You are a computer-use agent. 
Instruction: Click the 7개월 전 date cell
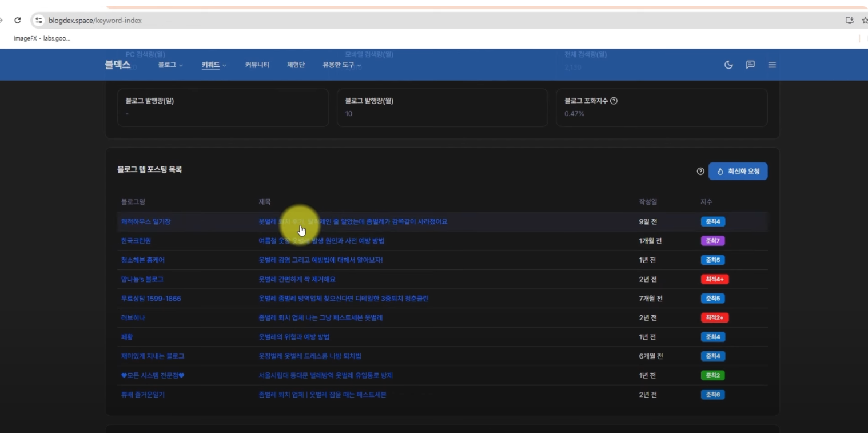click(x=651, y=299)
